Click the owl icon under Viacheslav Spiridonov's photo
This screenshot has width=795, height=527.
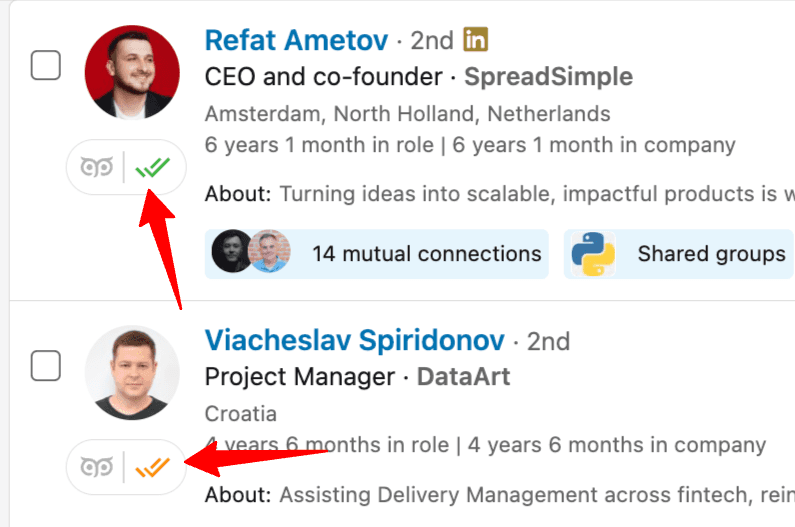[96, 467]
